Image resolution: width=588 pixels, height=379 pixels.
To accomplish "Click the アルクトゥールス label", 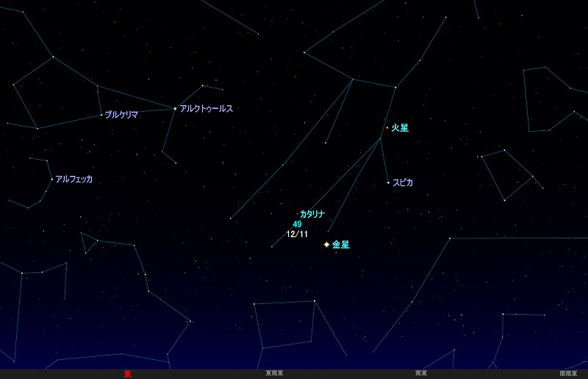I will click(x=207, y=109).
